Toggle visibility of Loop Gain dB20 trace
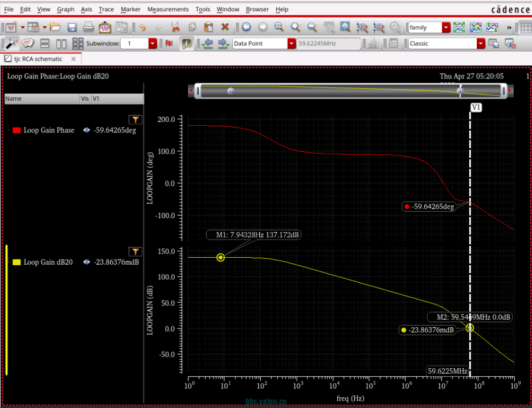The height and width of the screenshot is (408, 532). pos(87,262)
